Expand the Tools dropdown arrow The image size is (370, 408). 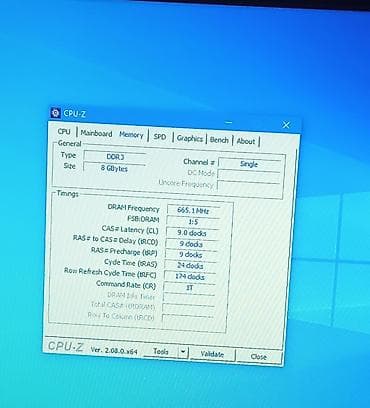click(x=183, y=352)
